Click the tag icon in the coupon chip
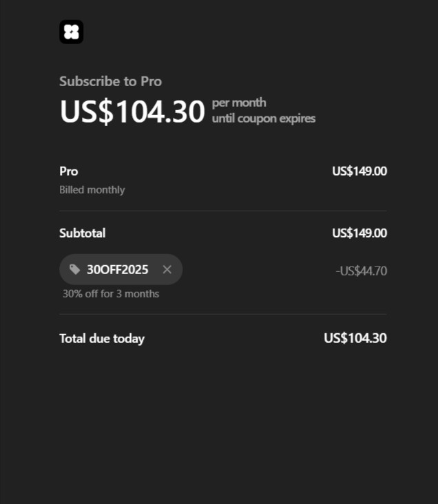This screenshot has width=438, height=504. (x=75, y=269)
